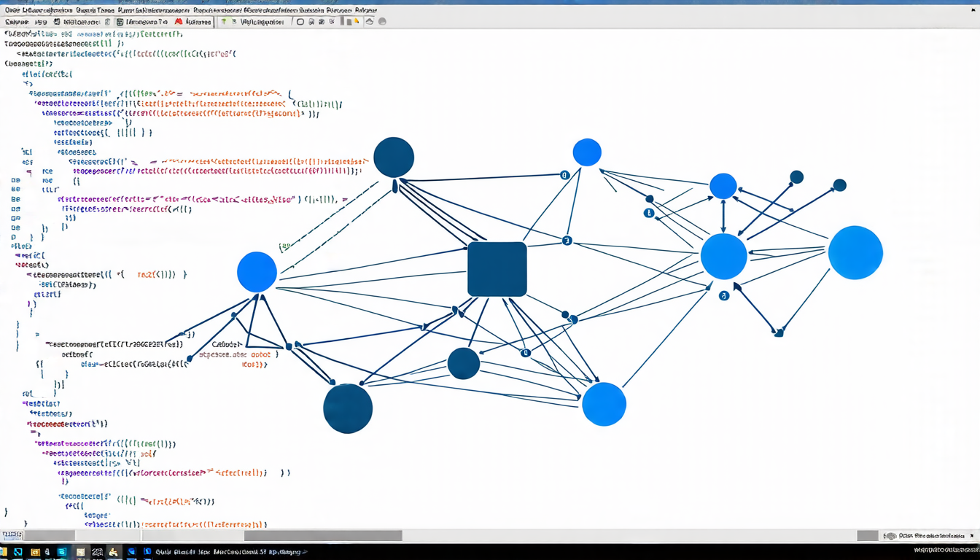Click the cyan app icon in the taskbar
This screenshot has width=980, height=560.
coord(62,553)
